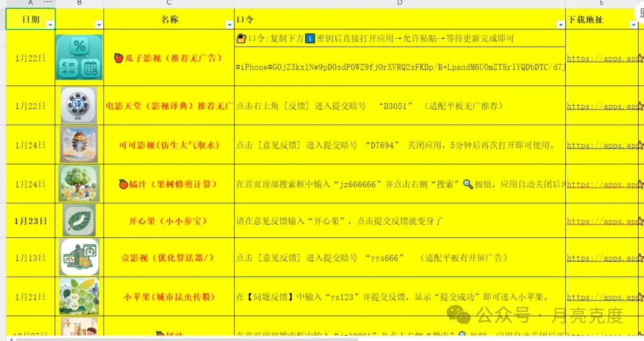
Task: Click the bee app icon for 可可影视
Action: pos(79,144)
